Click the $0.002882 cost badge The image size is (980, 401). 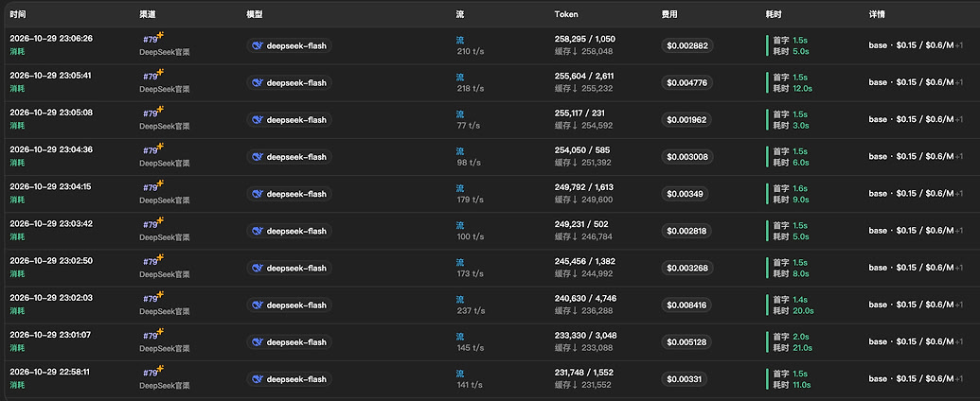tap(686, 45)
